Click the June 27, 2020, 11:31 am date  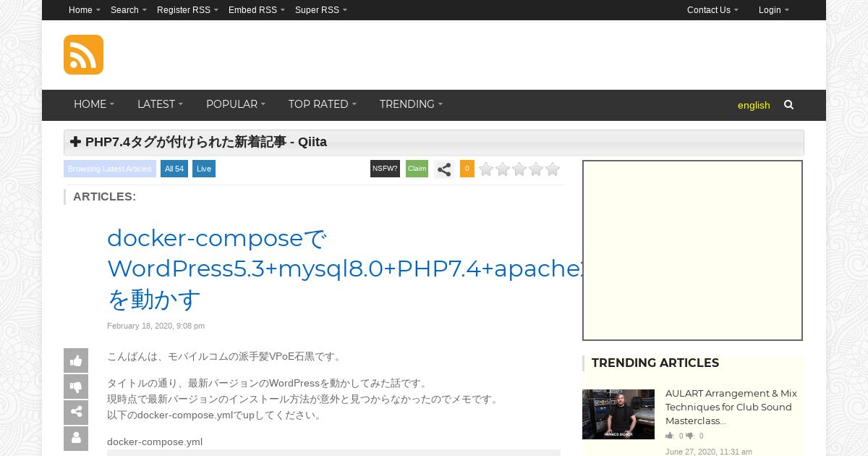(x=709, y=452)
